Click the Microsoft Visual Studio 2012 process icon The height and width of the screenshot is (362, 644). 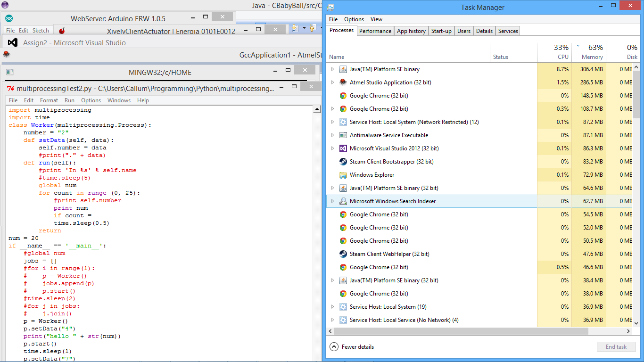pos(343,148)
